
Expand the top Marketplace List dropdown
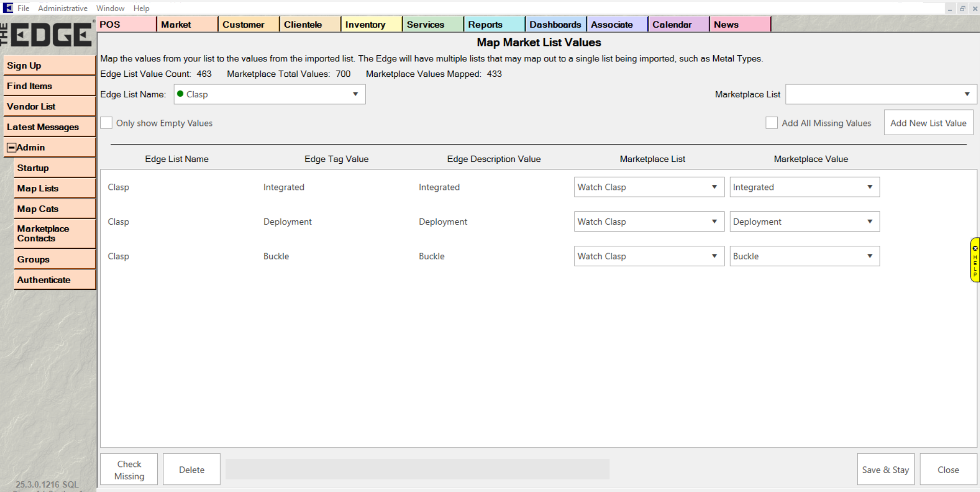pyautogui.click(x=881, y=94)
